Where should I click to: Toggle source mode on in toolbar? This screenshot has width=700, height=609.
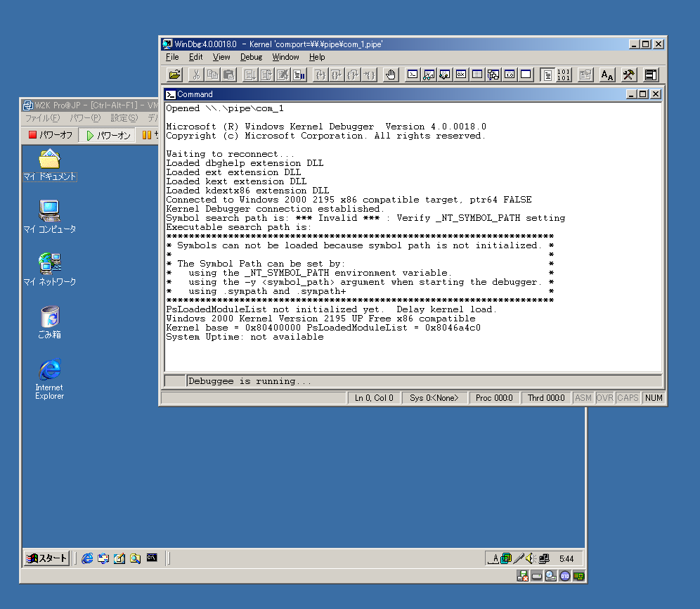[x=547, y=75]
